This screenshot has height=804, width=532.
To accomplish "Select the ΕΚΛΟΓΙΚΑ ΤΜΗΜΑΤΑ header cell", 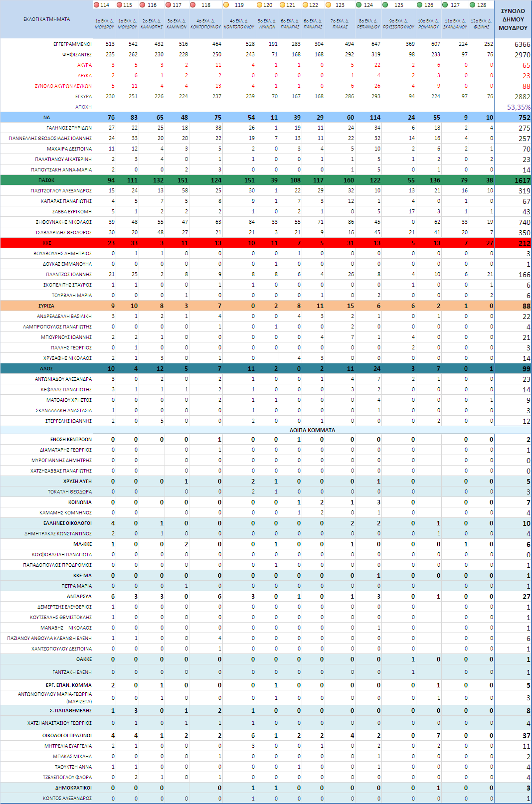I will tap(46, 19).
